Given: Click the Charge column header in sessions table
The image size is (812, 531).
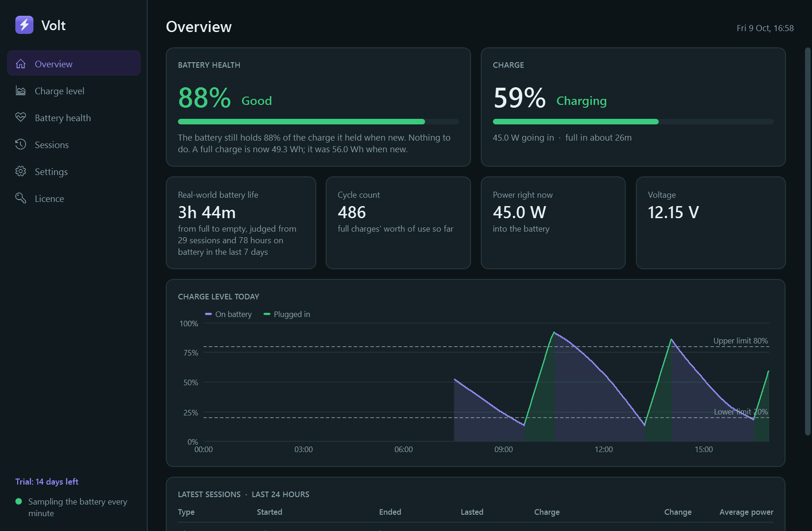Looking at the screenshot, I should [x=547, y=512].
